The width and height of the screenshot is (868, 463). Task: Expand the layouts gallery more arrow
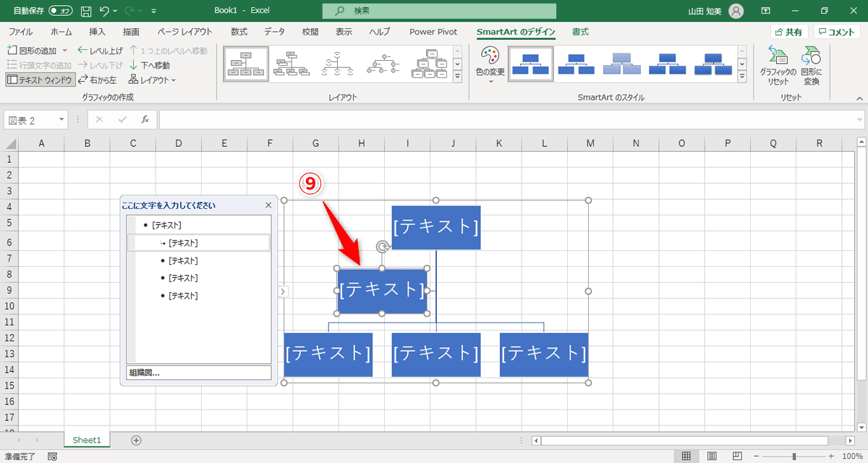coord(457,77)
